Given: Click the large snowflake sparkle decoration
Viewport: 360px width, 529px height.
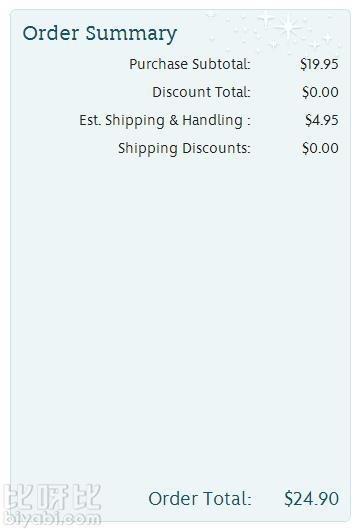Looking at the screenshot, I should (x=289, y=27).
